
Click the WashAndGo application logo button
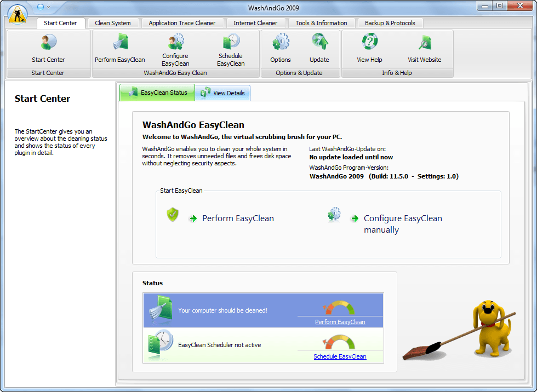(17, 15)
